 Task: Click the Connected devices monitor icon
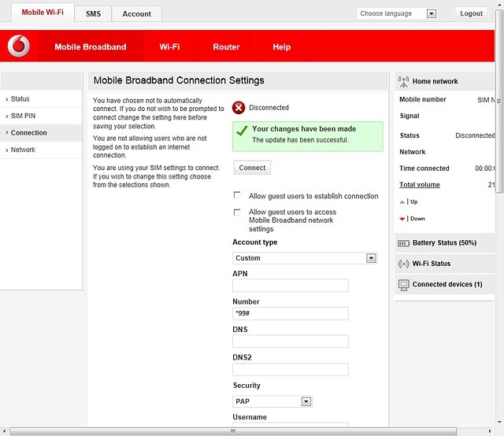click(x=403, y=285)
